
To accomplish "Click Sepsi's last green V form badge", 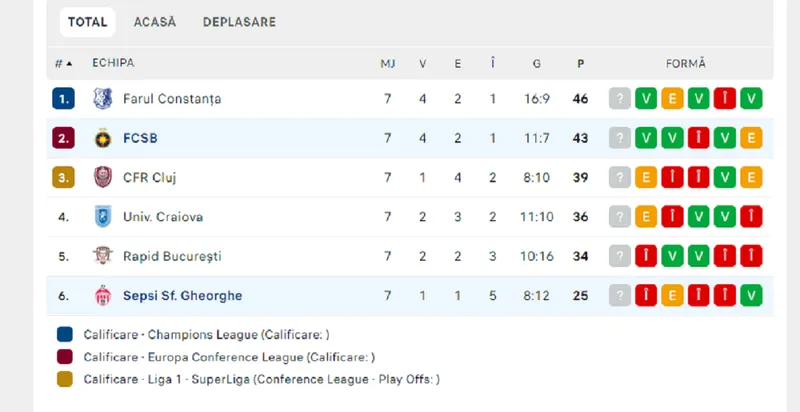I will pyautogui.click(x=750, y=296).
